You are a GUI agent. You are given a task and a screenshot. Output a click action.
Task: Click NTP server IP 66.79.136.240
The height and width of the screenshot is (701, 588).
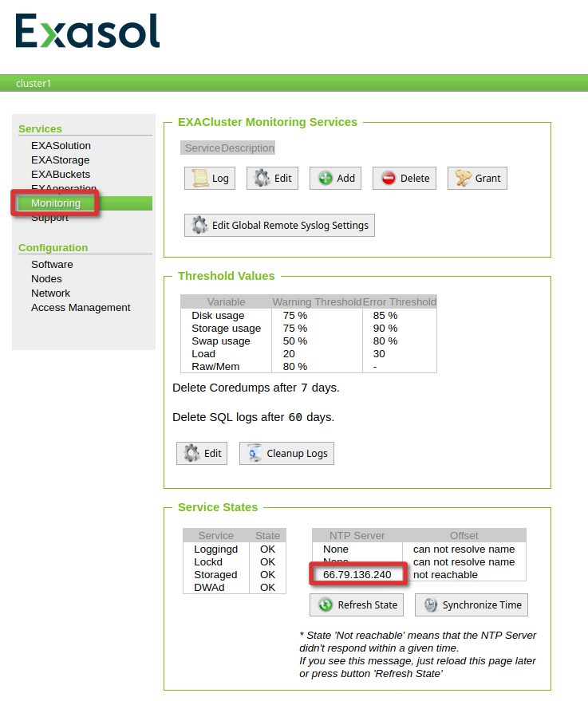pos(357,574)
